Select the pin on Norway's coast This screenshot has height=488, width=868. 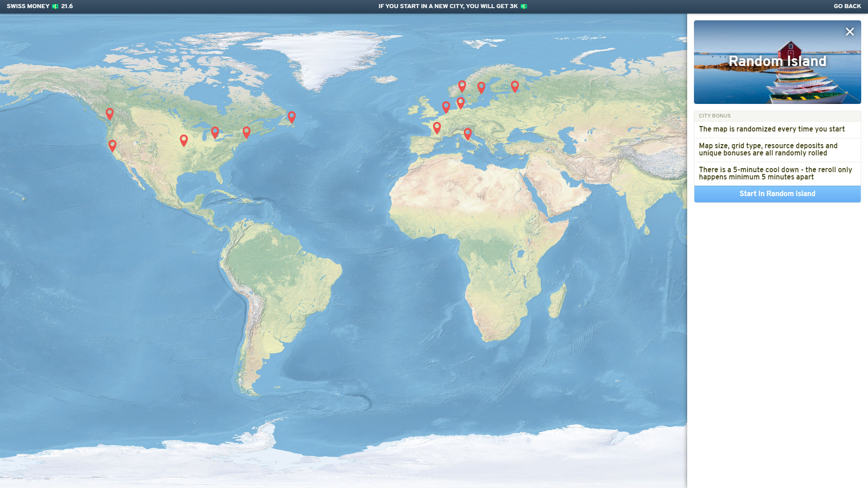click(x=462, y=84)
